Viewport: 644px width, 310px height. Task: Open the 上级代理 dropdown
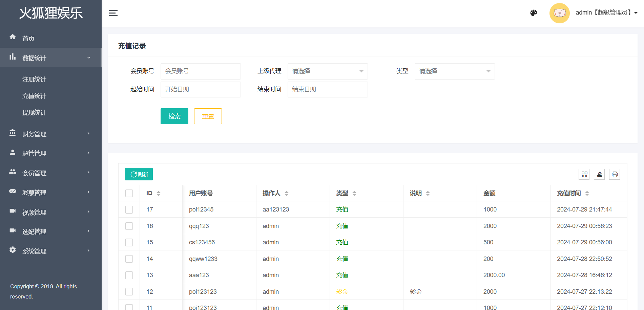[327, 71]
